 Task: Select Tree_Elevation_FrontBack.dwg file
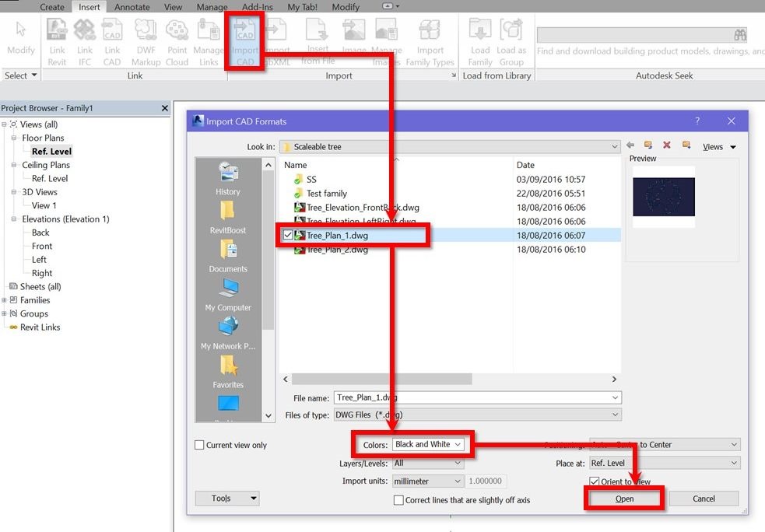tap(363, 207)
